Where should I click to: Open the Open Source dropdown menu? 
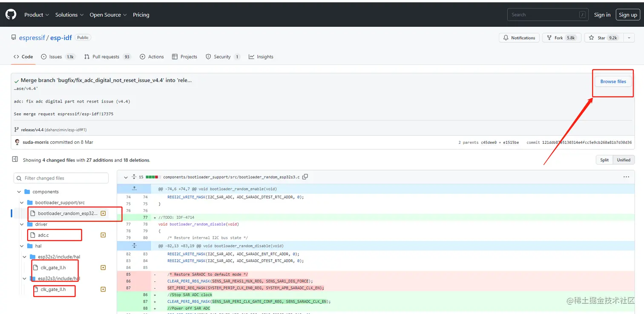[x=108, y=14]
